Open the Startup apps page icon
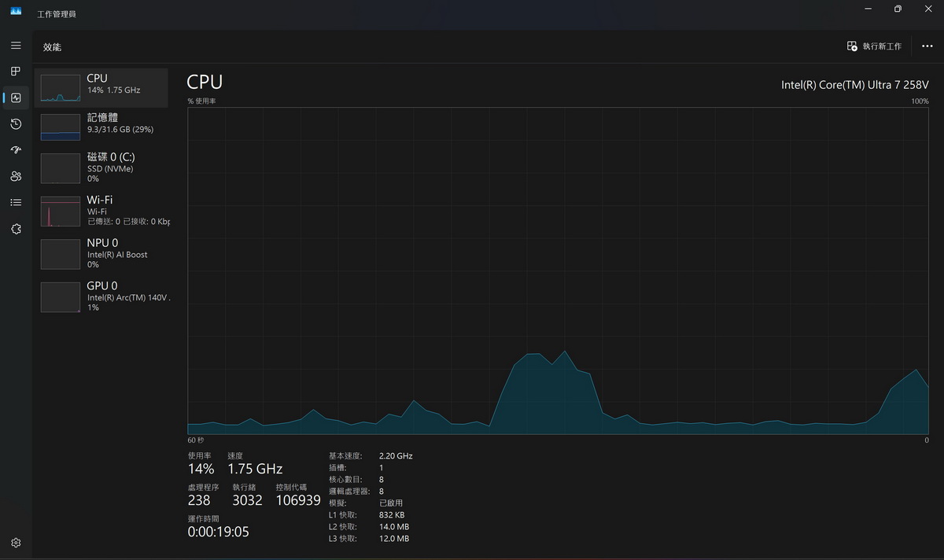This screenshot has width=944, height=560. tap(16, 150)
